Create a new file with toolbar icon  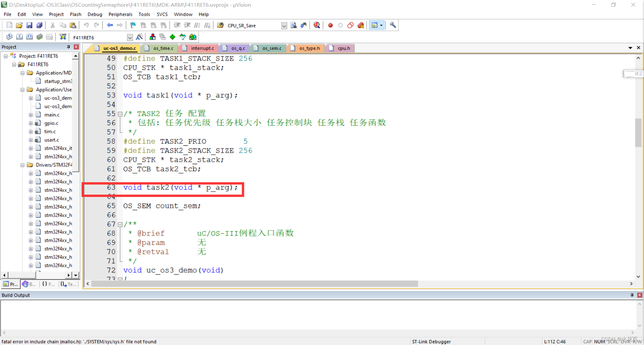click(9, 25)
